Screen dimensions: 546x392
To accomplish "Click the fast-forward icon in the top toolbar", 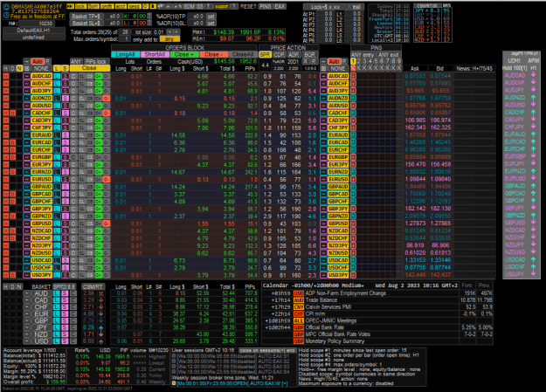I will [x=70, y=7].
